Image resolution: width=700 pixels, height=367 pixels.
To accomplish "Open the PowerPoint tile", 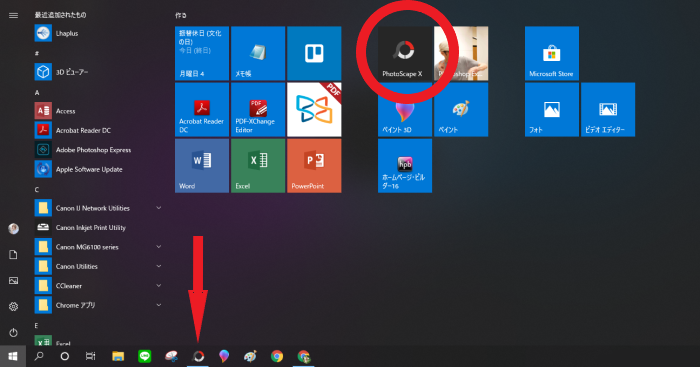I will (314, 166).
